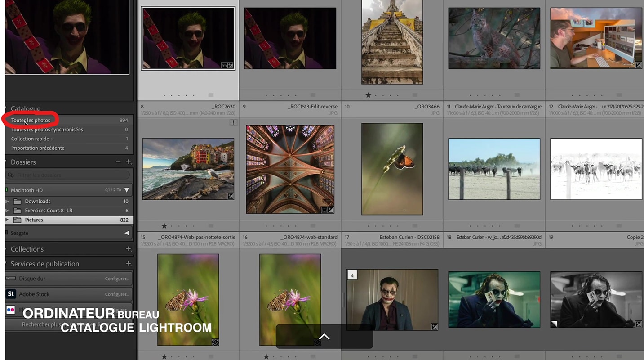Expand the stack badge 4 on Joker portrait

(352, 275)
